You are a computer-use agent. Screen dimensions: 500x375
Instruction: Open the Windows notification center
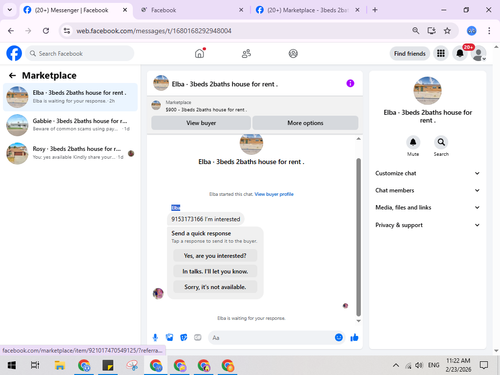pos(484,365)
